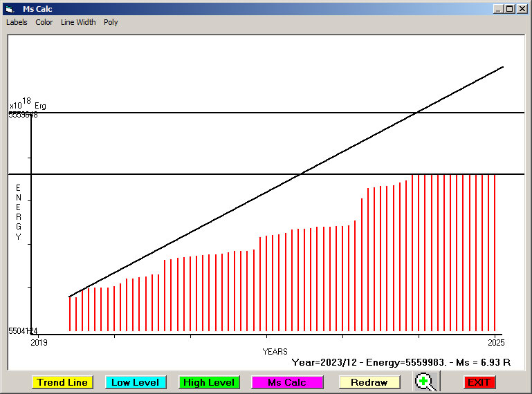The image size is (532, 394).
Task: Select the 2019 start label on the year axis
Action: [39, 342]
